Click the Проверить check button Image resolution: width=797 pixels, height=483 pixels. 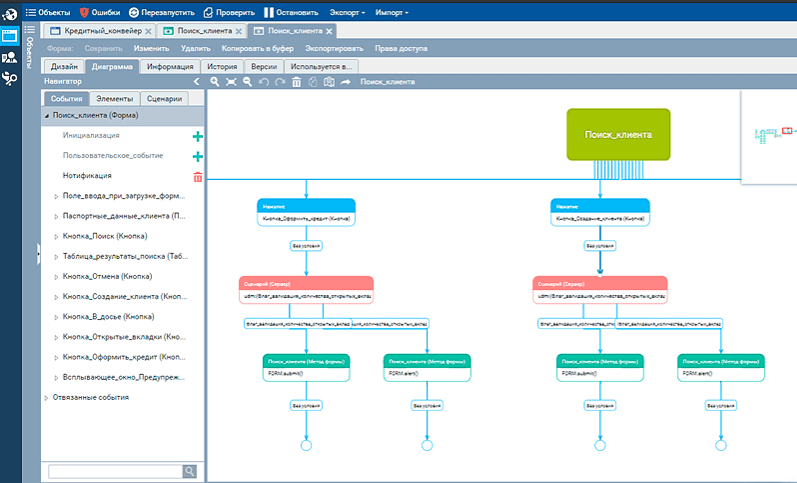coord(229,12)
